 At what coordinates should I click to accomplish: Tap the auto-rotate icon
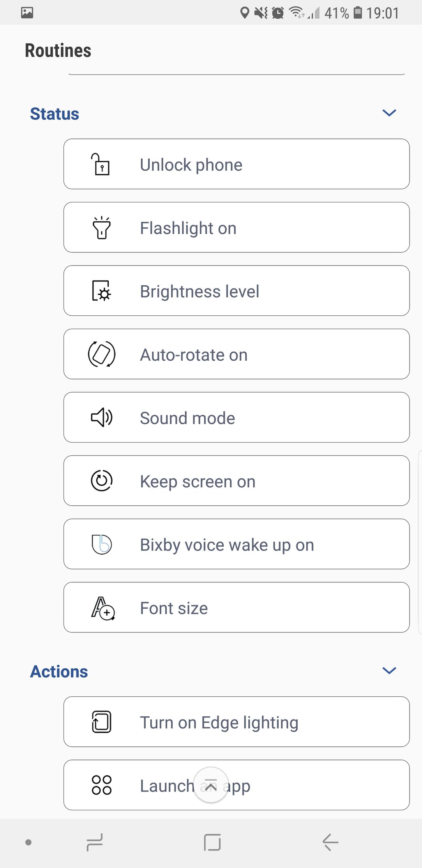point(101,354)
